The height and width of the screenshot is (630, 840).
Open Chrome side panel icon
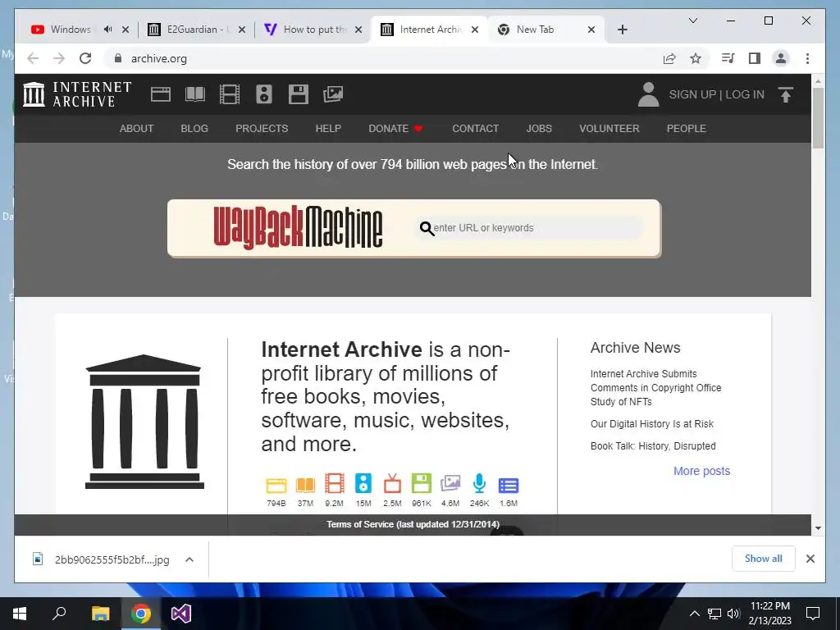tap(755, 58)
